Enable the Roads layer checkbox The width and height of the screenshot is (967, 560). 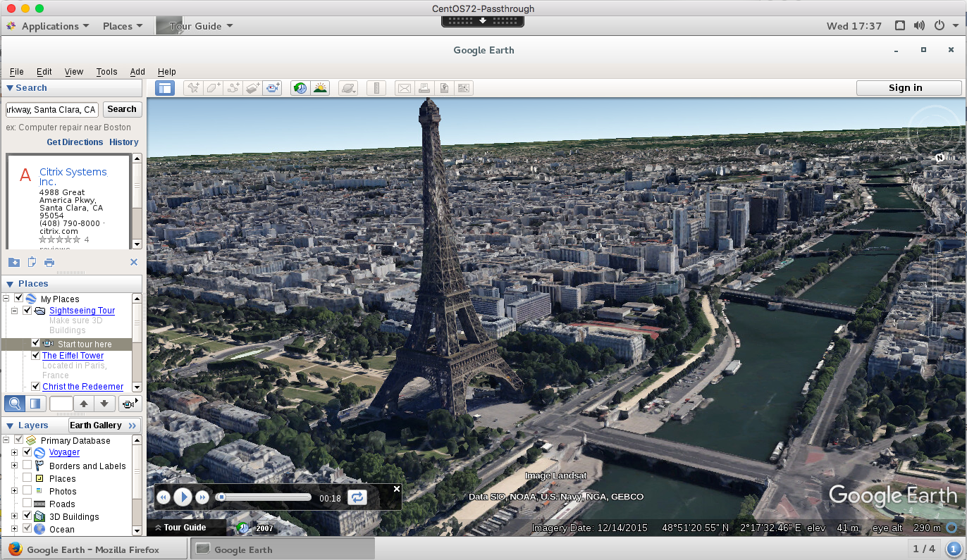click(27, 504)
